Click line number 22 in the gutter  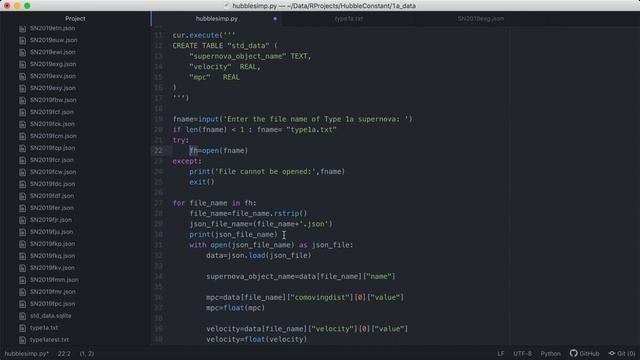click(x=158, y=151)
